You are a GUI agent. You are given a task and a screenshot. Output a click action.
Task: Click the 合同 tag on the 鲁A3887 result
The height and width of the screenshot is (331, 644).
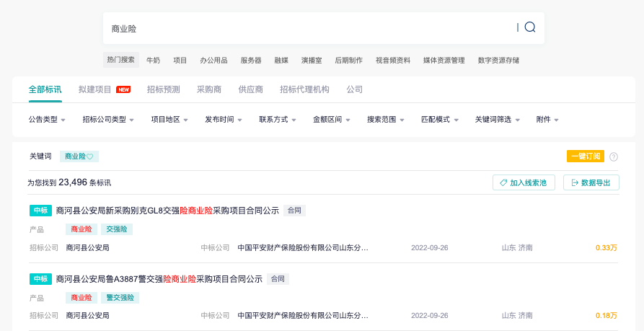point(278,279)
